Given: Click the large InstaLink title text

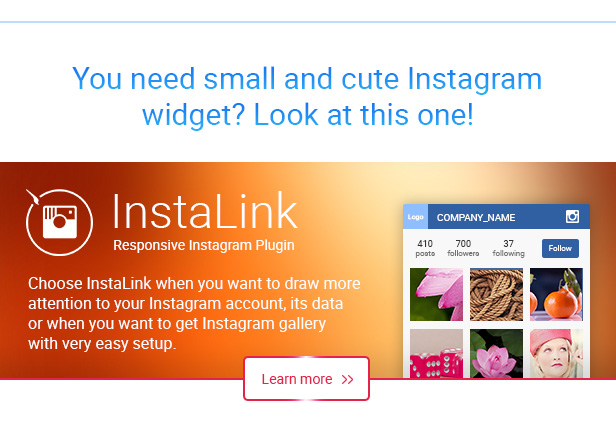Looking at the screenshot, I should pyautogui.click(x=205, y=211).
